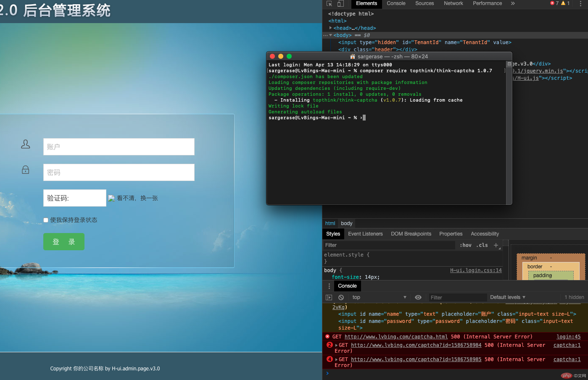The width and height of the screenshot is (588, 380).
Task: Open the H-ui.login.css:14 source link
Action: point(476,270)
